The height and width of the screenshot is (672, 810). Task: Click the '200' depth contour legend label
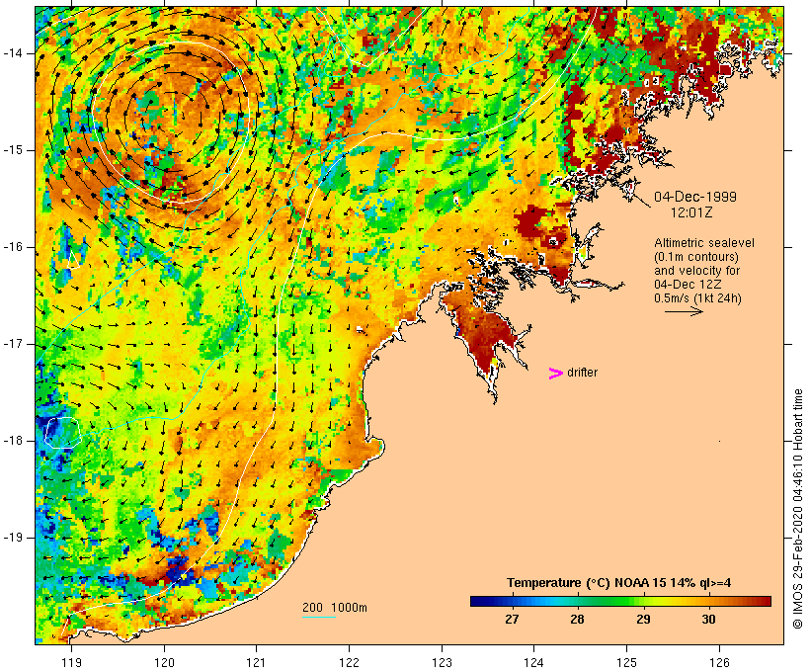coord(312,608)
